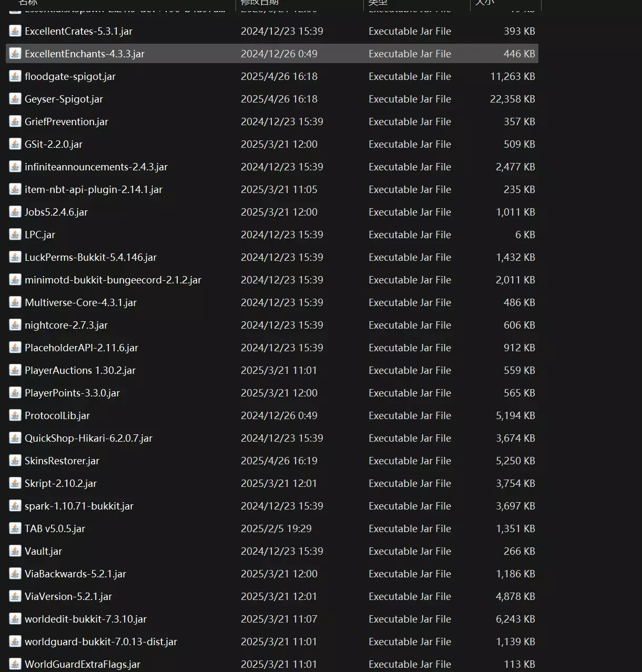Click the 1,011 KB size cell
642x672 pixels.
pos(515,212)
